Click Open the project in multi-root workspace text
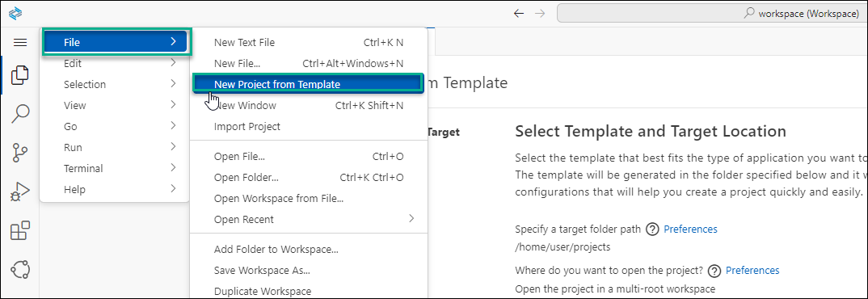Screen dimensions: 868x299 [615, 288]
